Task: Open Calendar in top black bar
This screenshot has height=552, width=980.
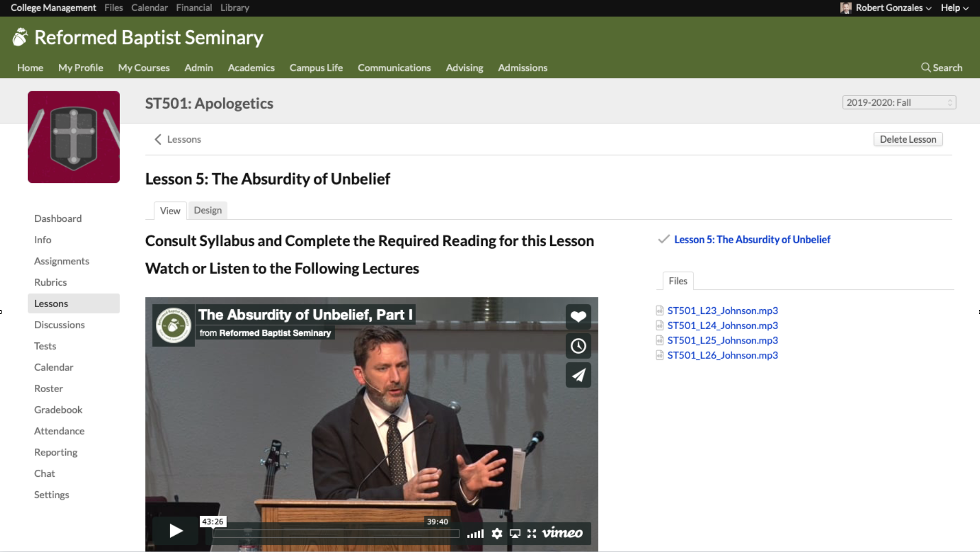Action: coord(149,8)
